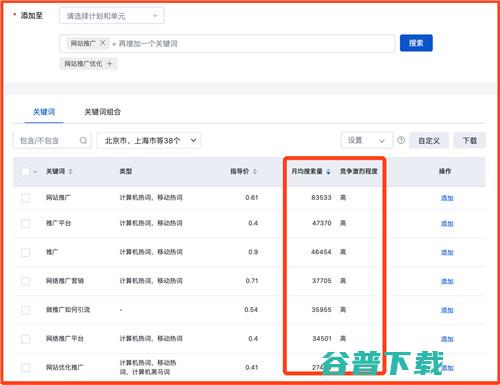Tick the select-all checkbox in table header
Viewport: 500px width, 385px height.
pos(25,172)
